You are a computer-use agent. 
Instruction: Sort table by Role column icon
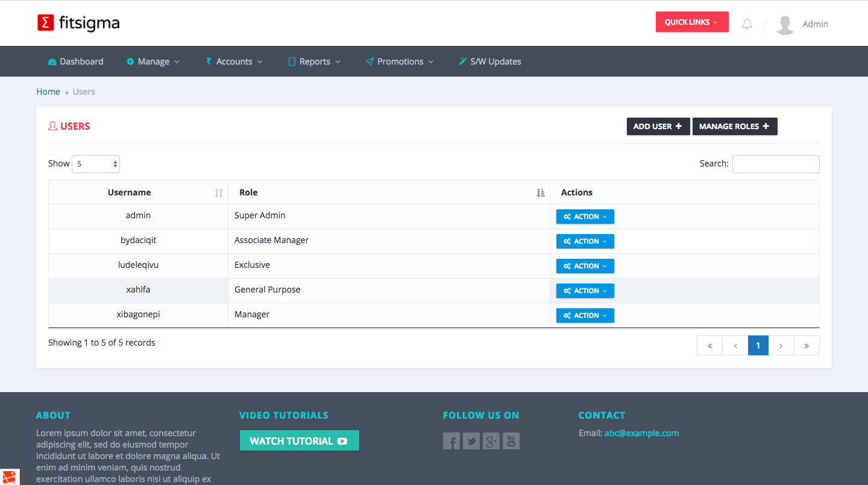[540, 192]
